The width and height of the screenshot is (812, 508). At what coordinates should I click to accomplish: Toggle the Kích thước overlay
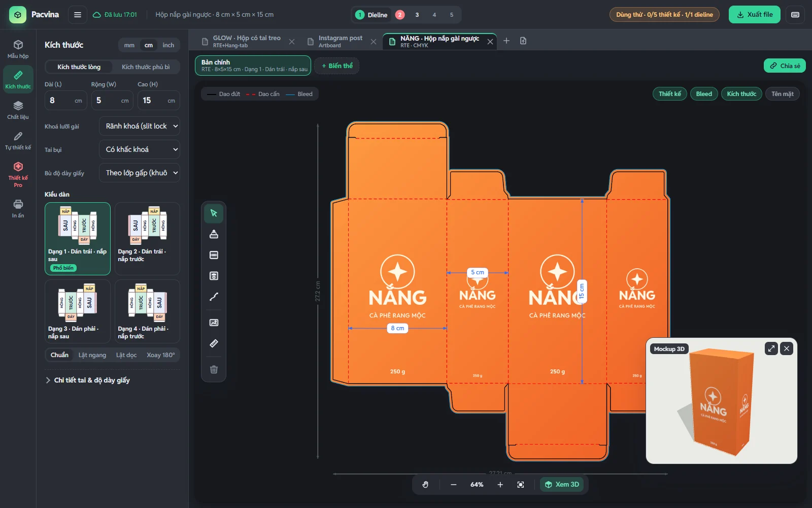coord(741,94)
